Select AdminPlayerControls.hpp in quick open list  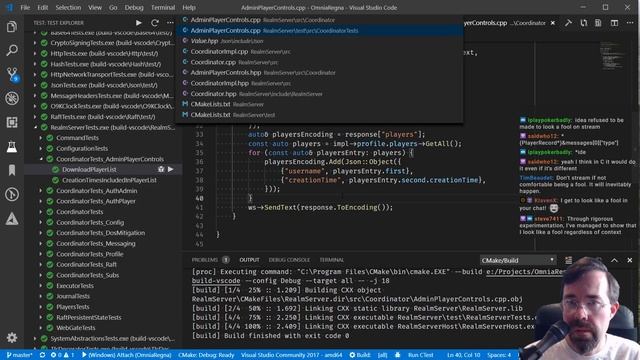pos(320,73)
